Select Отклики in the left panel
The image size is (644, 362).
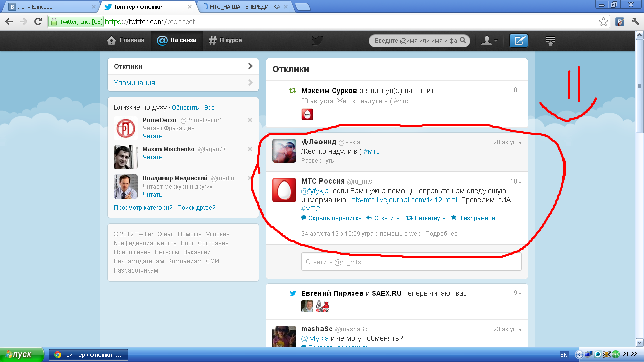click(183, 66)
